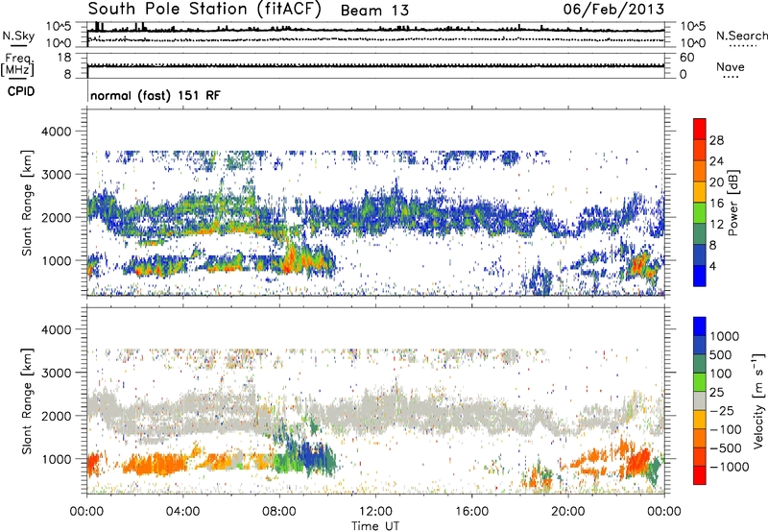Screen dimensions: 768x532
Task: Click the 'CPID' row label
Action: [21, 91]
